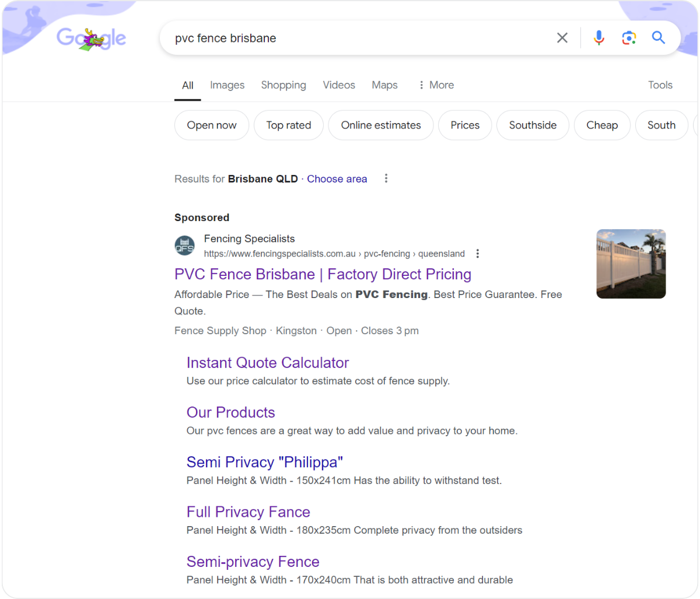This screenshot has width=700, height=599.
Task: Click the blue magnifying glass search icon
Action: (659, 38)
